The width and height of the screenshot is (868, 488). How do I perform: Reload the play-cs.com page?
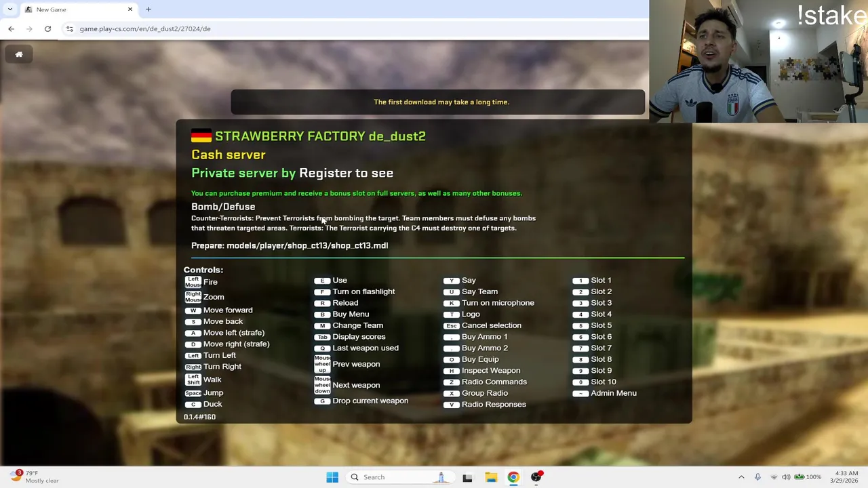(x=47, y=28)
